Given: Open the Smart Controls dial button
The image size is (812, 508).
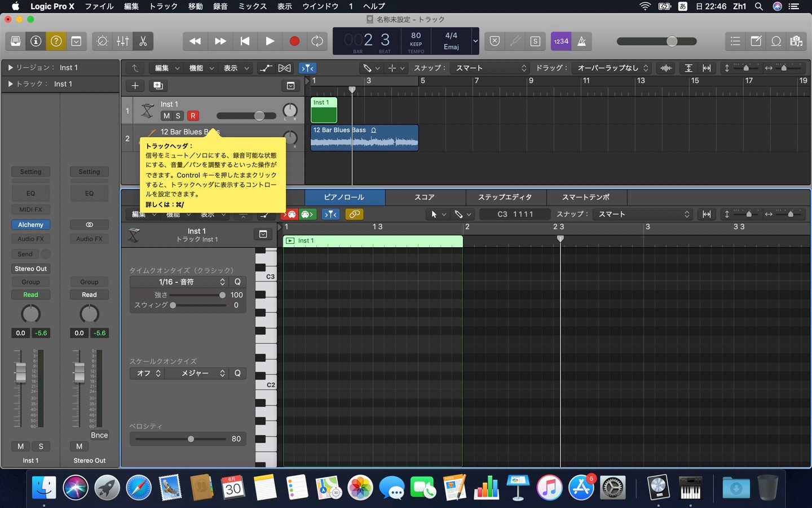Looking at the screenshot, I should pyautogui.click(x=102, y=41).
